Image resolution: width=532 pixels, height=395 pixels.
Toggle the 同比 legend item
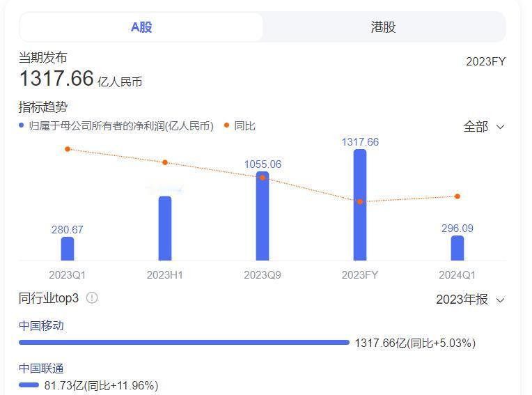240,126
